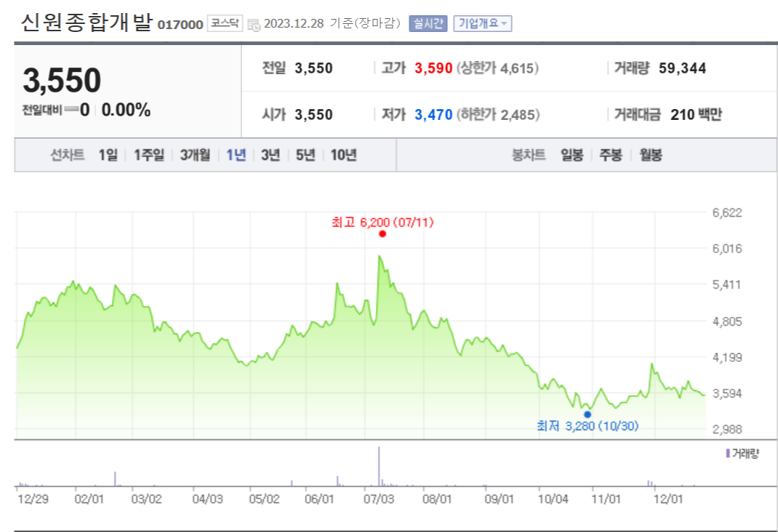Screen dimensions: 778x532
Task: Click the 거래량 legend in volume chart
Action: (742, 454)
